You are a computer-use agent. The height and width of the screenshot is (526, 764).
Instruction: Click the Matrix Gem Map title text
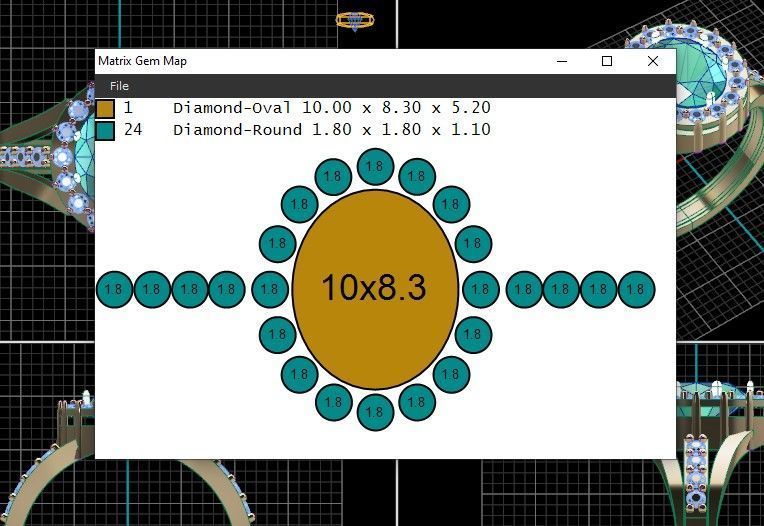(142, 61)
